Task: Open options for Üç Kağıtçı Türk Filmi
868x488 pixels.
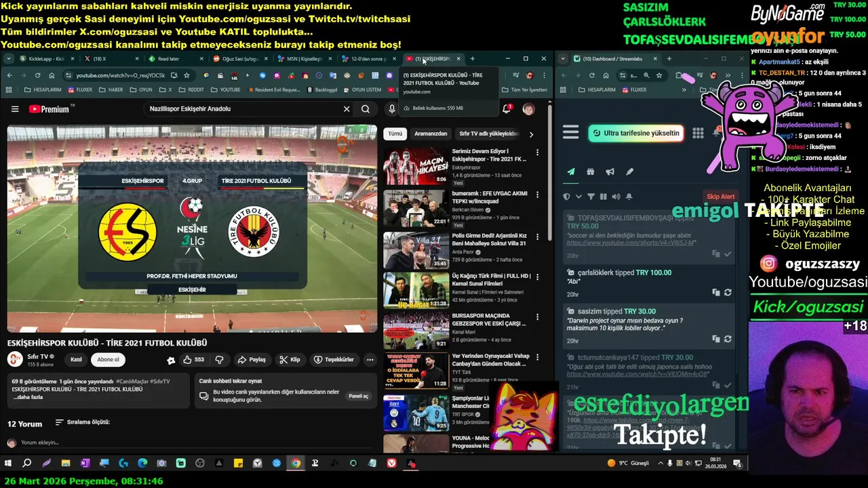Action: tap(537, 277)
